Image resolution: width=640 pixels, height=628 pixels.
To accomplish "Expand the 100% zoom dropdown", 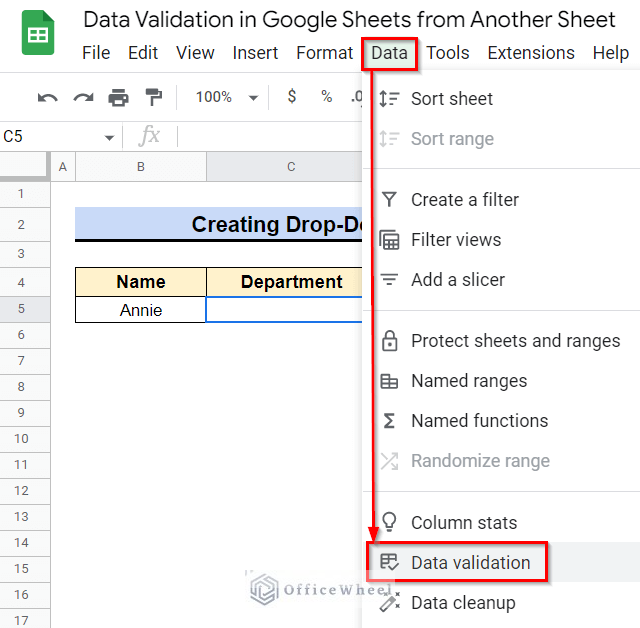I will [227, 97].
